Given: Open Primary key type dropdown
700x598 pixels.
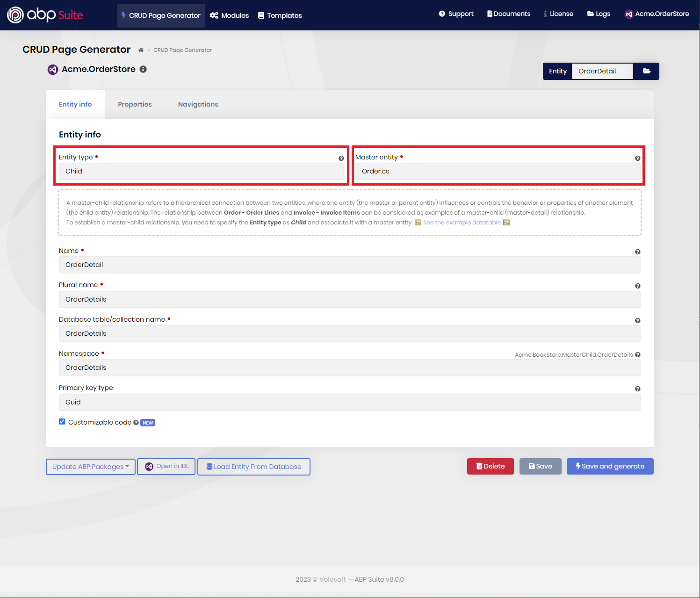Looking at the screenshot, I should coord(349,402).
